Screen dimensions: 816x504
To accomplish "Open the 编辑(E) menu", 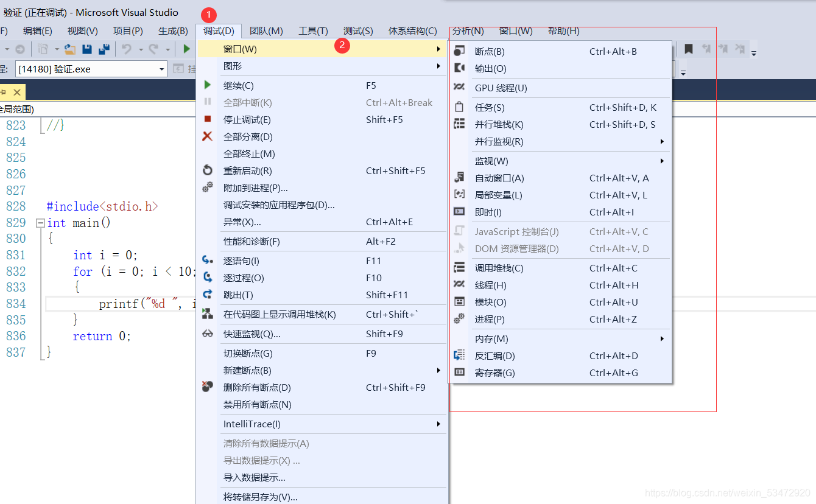I will (x=38, y=31).
